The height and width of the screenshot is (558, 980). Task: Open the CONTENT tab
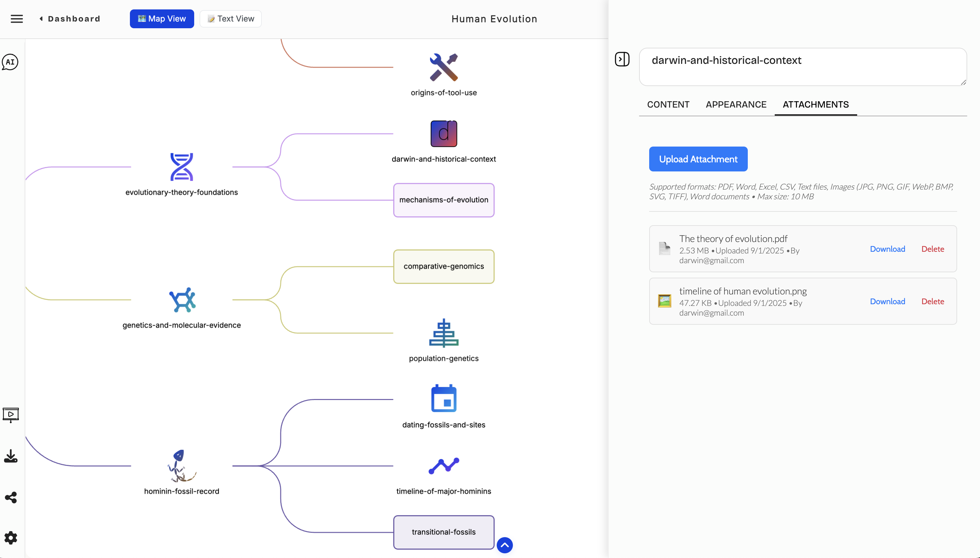[x=668, y=105]
